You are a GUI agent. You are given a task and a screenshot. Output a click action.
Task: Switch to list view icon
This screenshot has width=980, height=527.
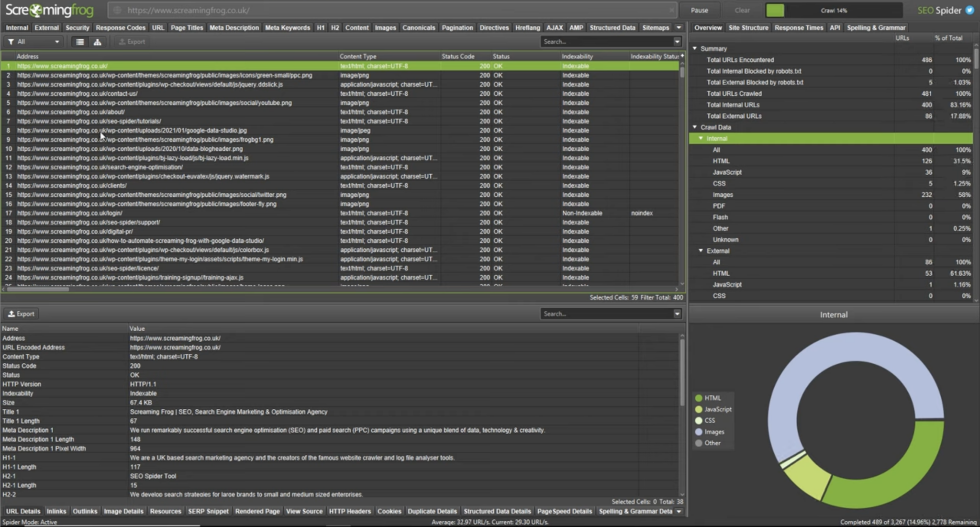click(x=80, y=42)
